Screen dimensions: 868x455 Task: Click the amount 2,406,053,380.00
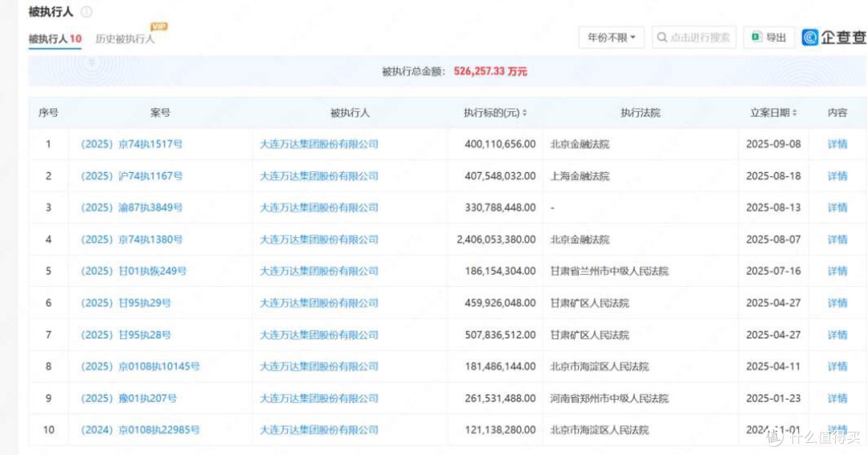(496, 240)
